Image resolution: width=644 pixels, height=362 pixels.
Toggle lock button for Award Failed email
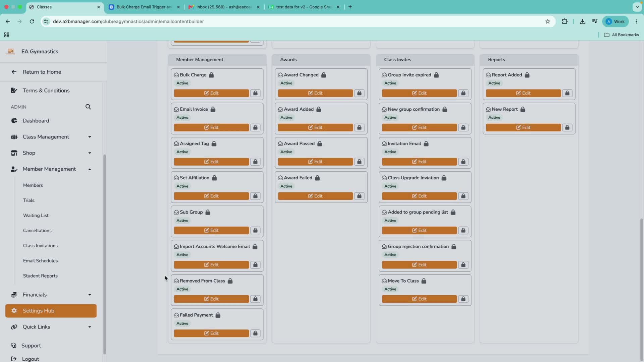359,196
